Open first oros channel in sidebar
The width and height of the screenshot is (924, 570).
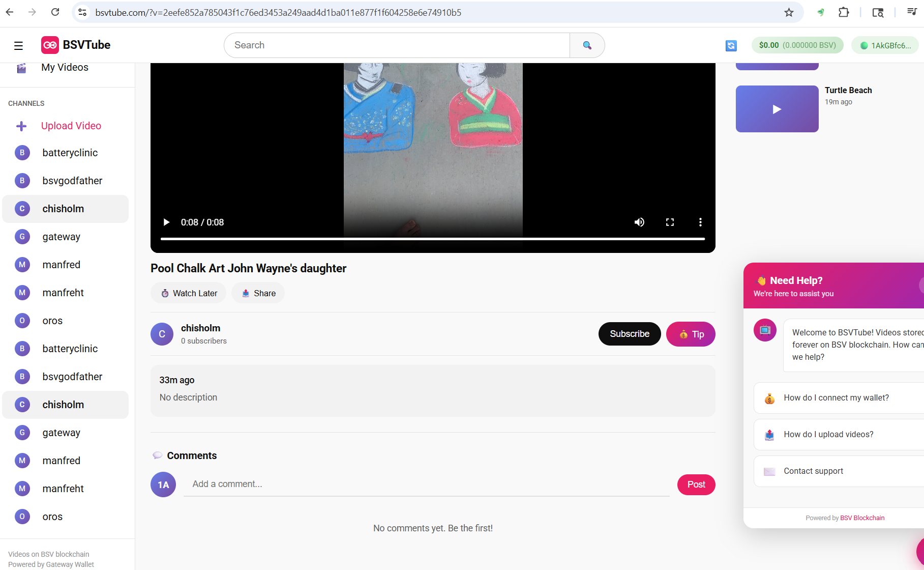click(x=65, y=321)
